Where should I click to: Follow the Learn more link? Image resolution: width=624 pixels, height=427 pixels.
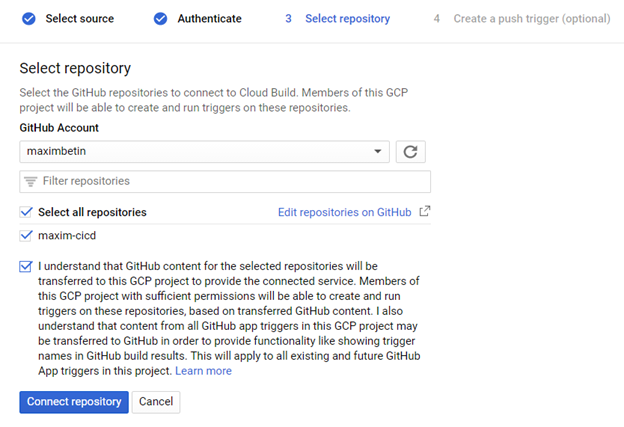point(203,371)
